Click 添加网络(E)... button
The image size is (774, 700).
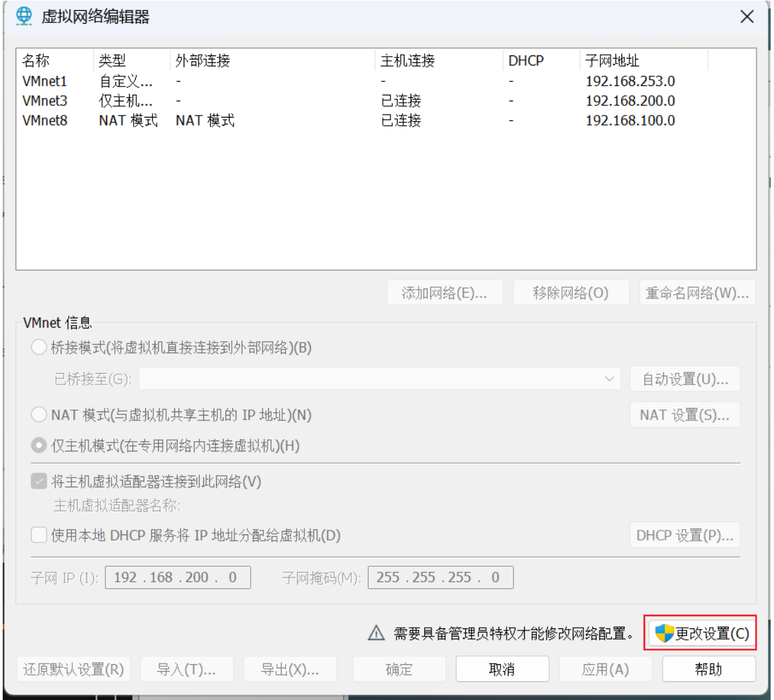click(445, 293)
